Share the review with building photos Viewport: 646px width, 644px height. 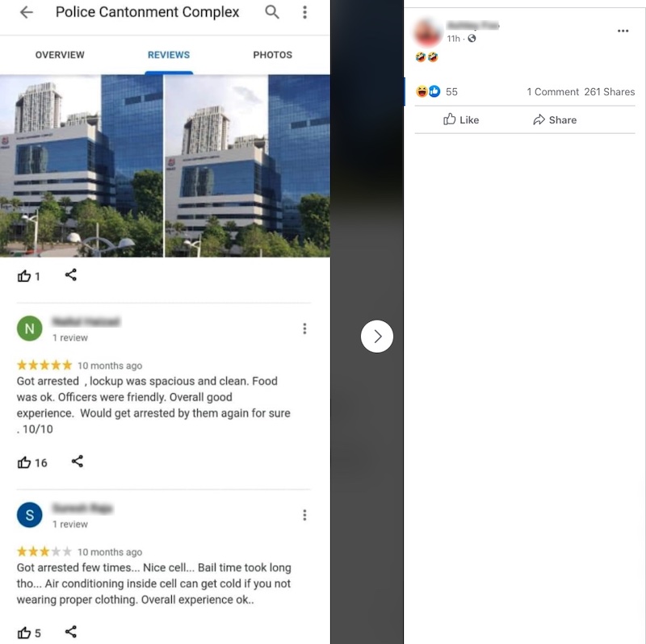(71, 275)
